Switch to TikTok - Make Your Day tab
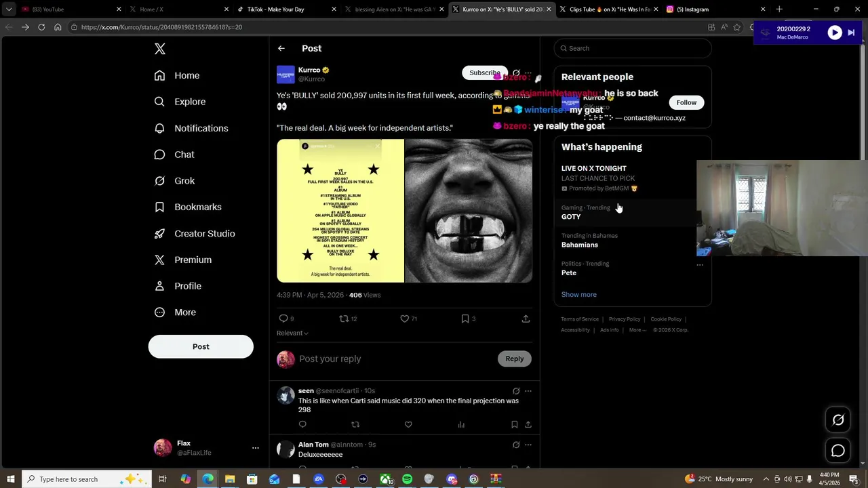This screenshot has height=488, width=868. coord(288,9)
